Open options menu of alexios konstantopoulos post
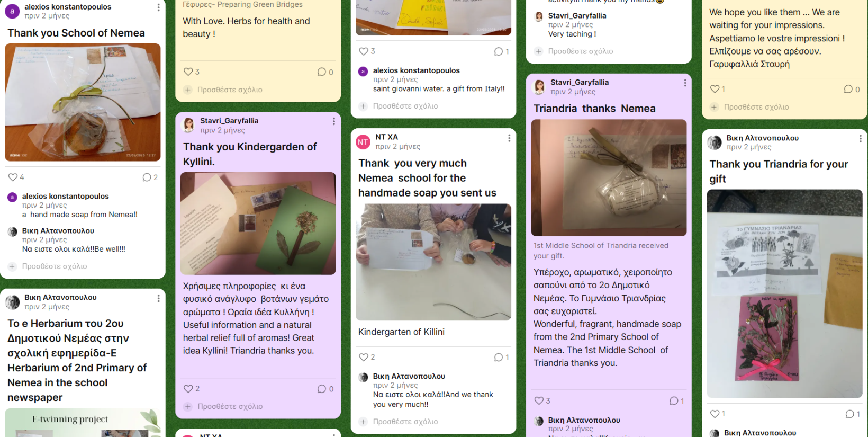 point(158,7)
